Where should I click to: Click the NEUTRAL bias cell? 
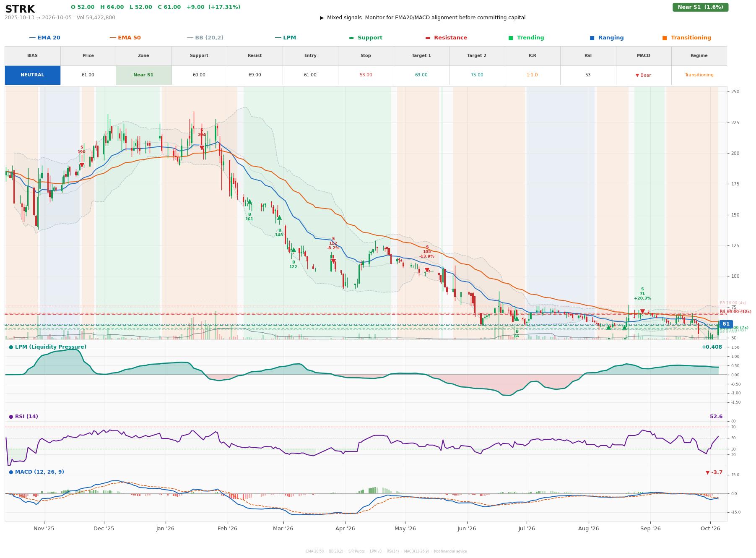tap(32, 75)
